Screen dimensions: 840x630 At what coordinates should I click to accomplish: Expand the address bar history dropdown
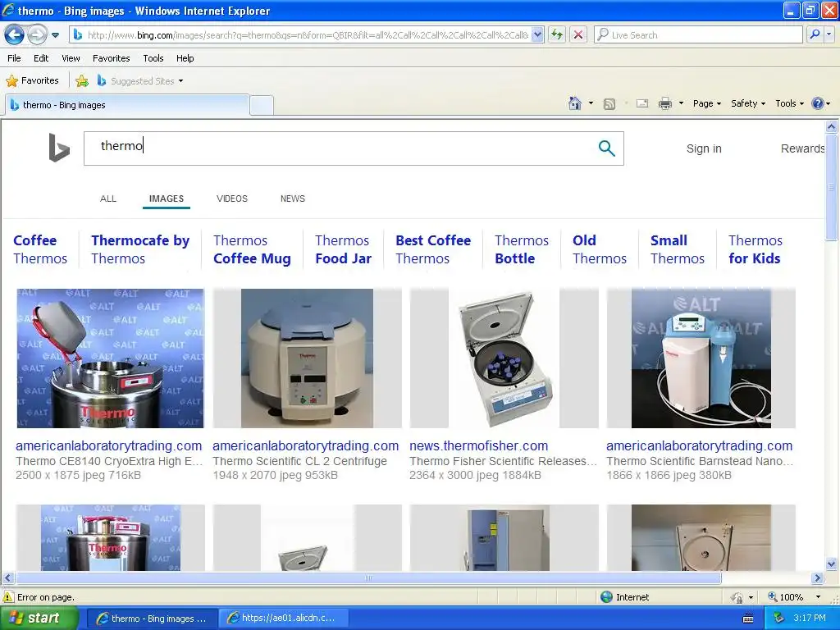click(538, 35)
